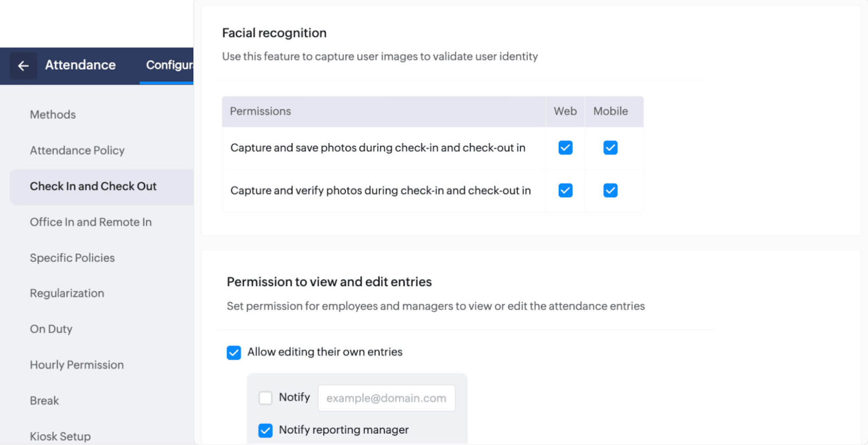Open Specific Policies section
Viewport: 868px width, 445px height.
click(72, 257)
